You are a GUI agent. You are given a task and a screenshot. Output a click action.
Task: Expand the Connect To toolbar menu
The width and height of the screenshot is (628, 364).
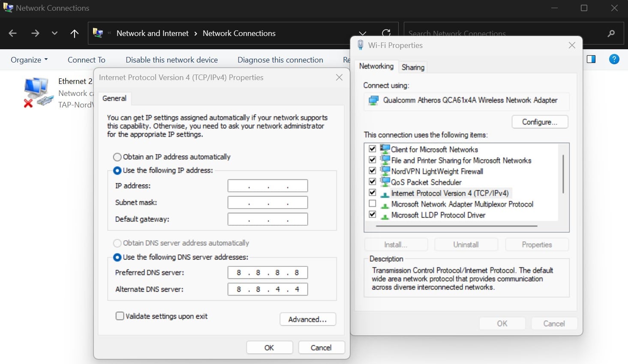[x=86, y=60]
